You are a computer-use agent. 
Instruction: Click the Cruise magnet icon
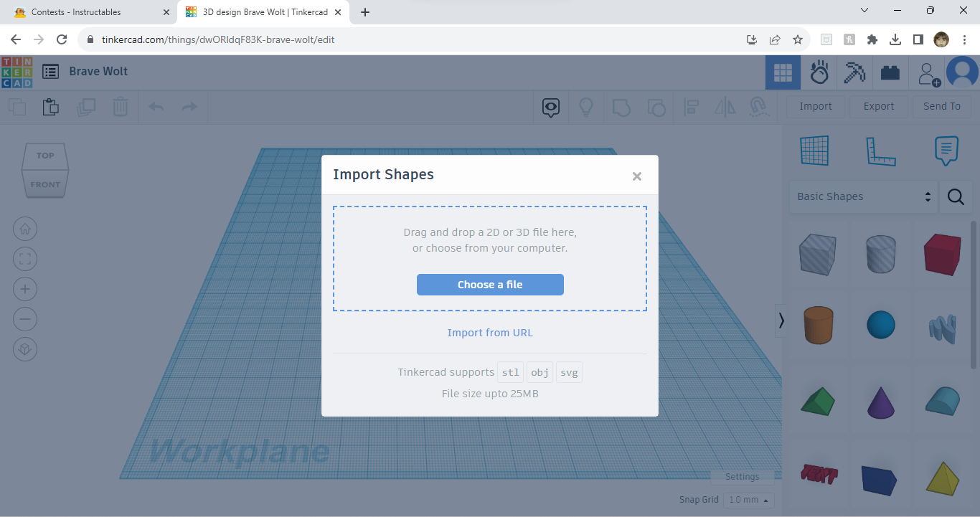point(760,108)
